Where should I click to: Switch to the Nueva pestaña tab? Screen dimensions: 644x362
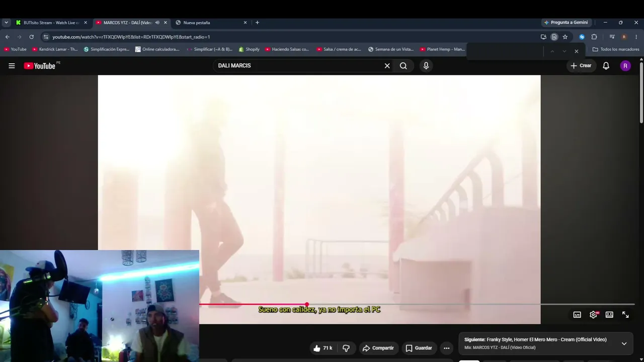(x=211, y=23)
